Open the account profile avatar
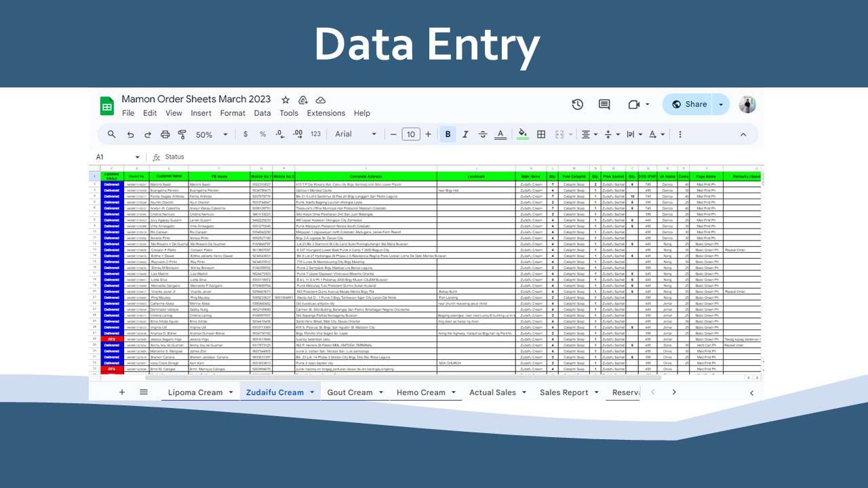The width and height of the screenshot is (868, 488). [747, 104]
